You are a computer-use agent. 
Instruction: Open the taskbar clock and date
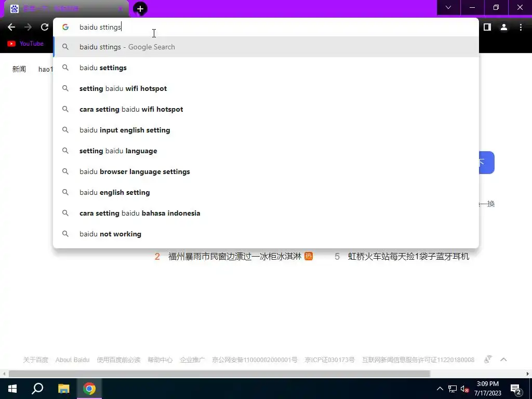click(x=487, y=389)
